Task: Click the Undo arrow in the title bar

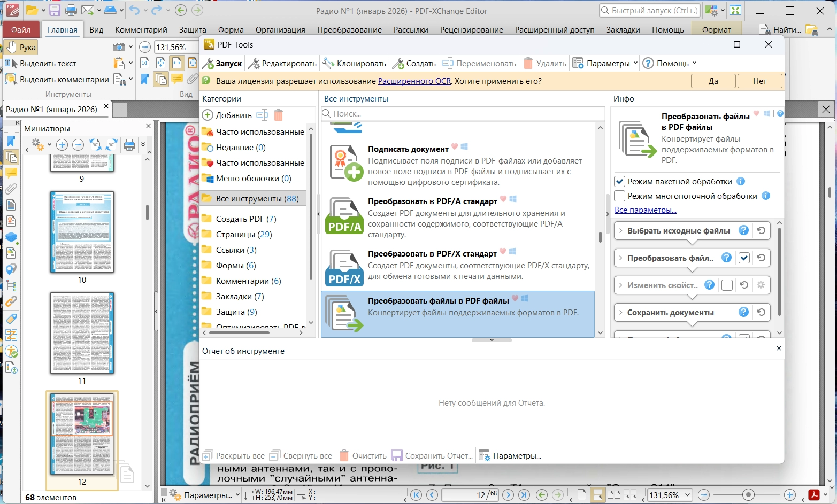Action: click(x=134, y=10)
